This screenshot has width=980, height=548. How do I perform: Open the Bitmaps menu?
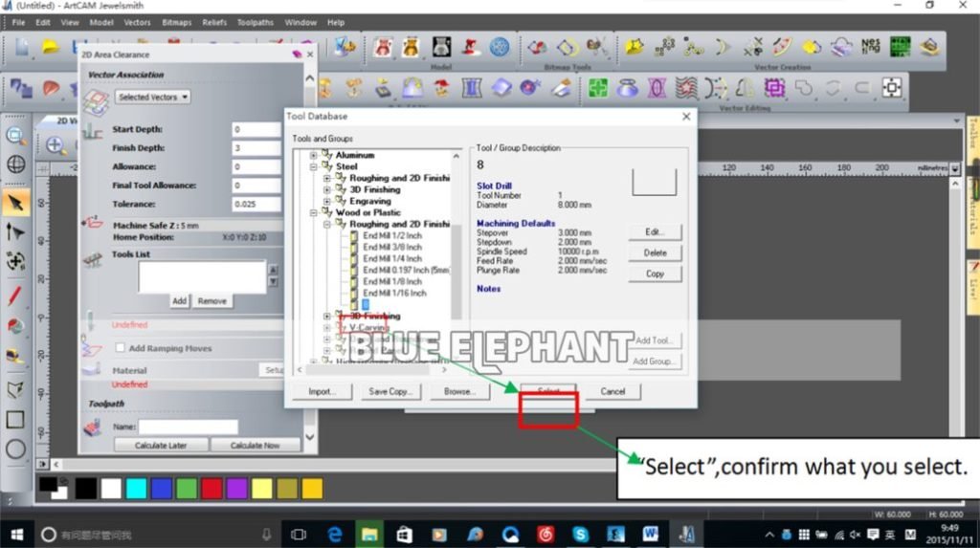(176, 23)
